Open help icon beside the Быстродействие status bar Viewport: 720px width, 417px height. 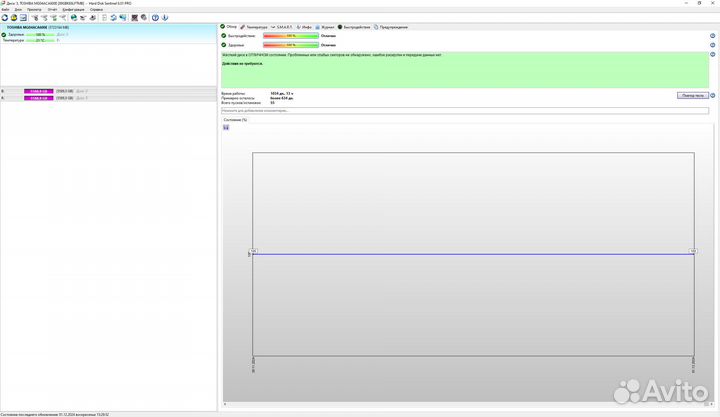pos(712,35)
